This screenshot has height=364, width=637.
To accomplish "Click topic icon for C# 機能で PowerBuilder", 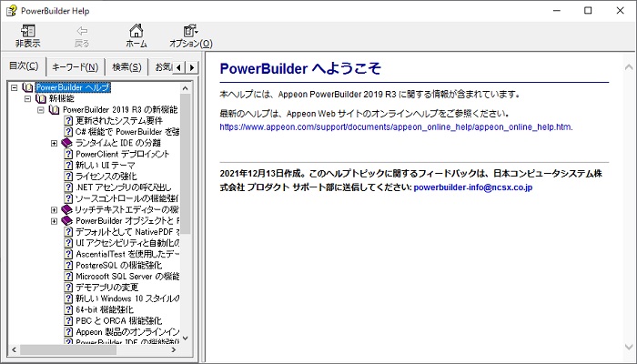I will 68,132.
